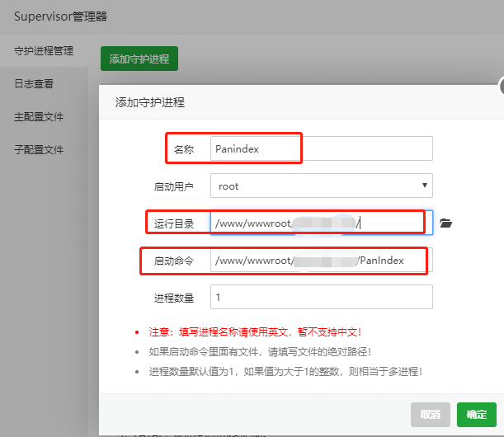Click the 进程数量 label text
This screenshot has height=437, width=504.
pyautogui.click(x=174, y=298)
